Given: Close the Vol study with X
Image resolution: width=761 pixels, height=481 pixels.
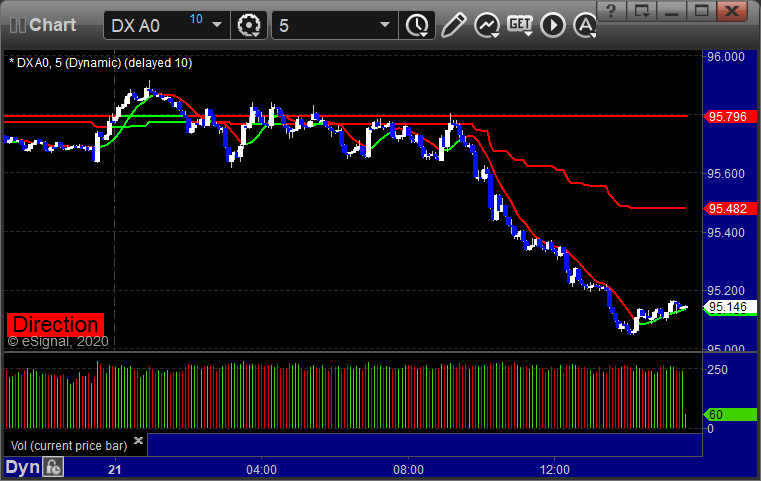Looking at the screenshot, I should click(138, 440).
